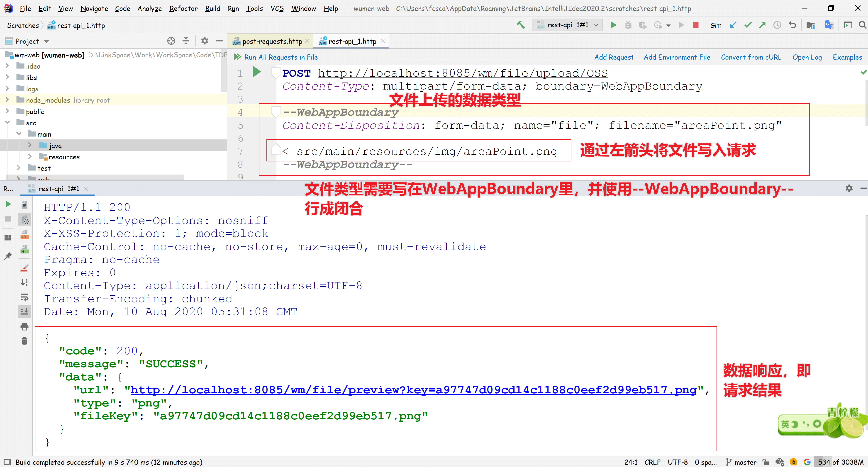Click the Build project hammer icon
The height and width of the screenshot is (467, 868).
coord(521,25)
